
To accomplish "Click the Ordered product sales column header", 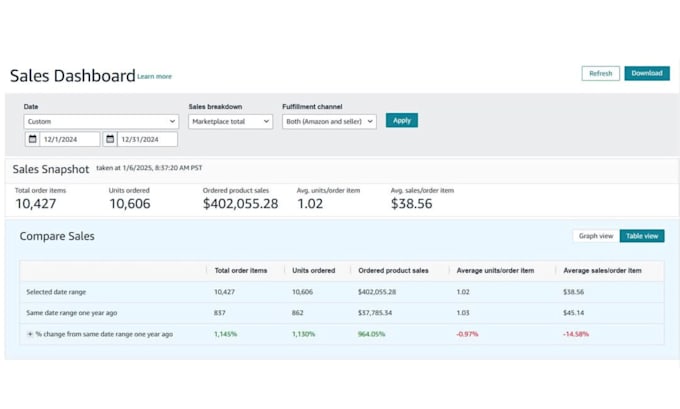I will coord(393,270).
